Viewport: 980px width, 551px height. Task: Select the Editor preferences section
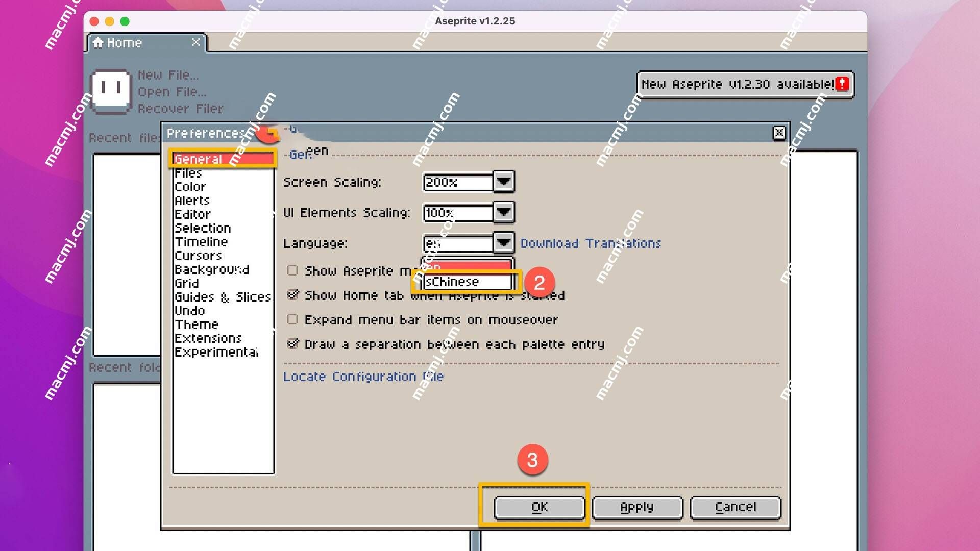(223, 214)
